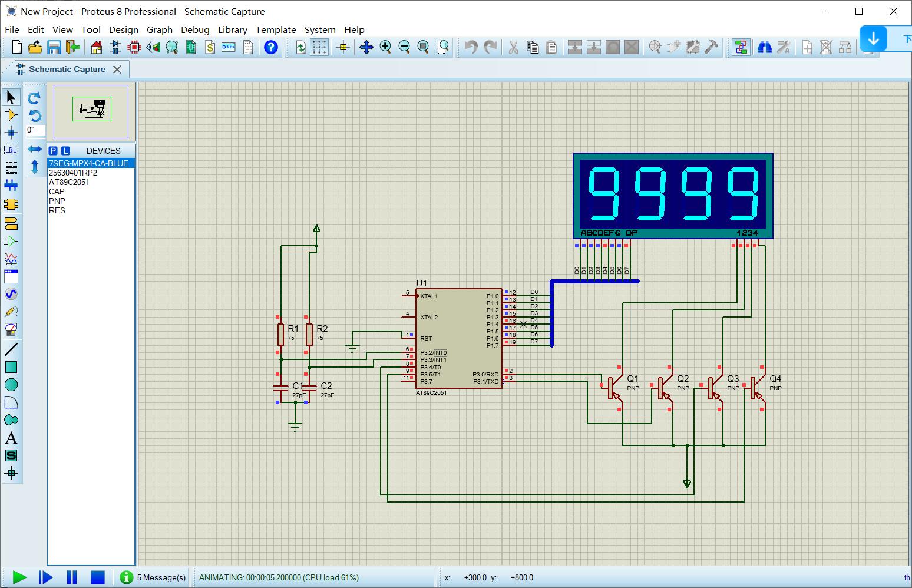
Task: Select 7SEG-MPX4-CA-BLUE in devices list
Action: [91, 163]
